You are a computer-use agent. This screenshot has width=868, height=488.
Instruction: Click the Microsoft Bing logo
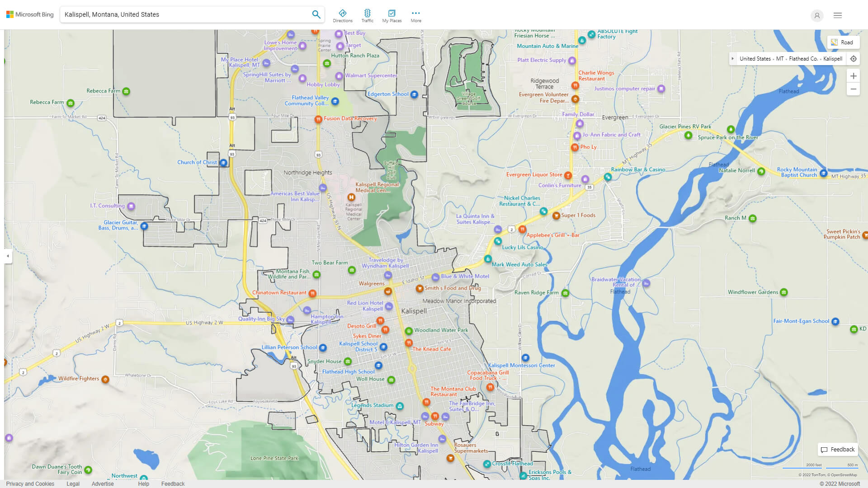coord(30,14)
